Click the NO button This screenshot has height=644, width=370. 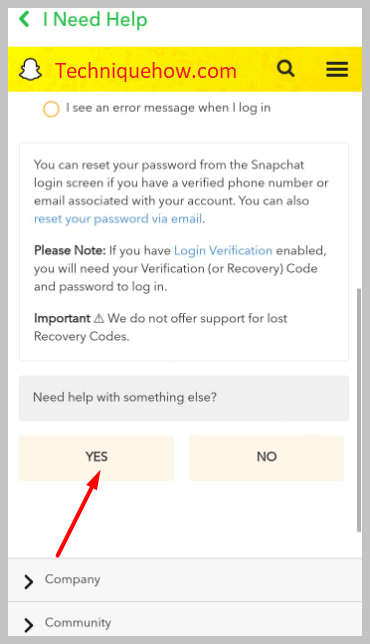click(267, 458)
